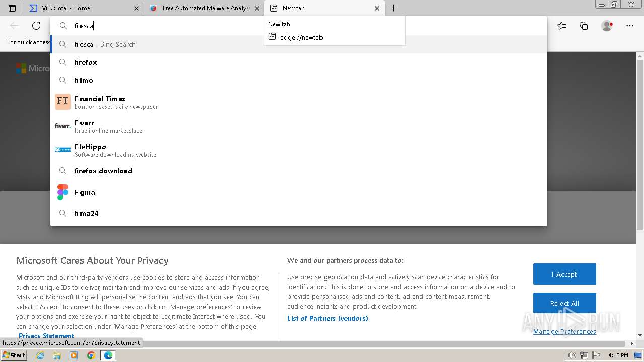The width and height of the screenshot is (644, 362).
Task: Open the Privacy Statement link
Action: pyautogui.click(x=46, y=336)
